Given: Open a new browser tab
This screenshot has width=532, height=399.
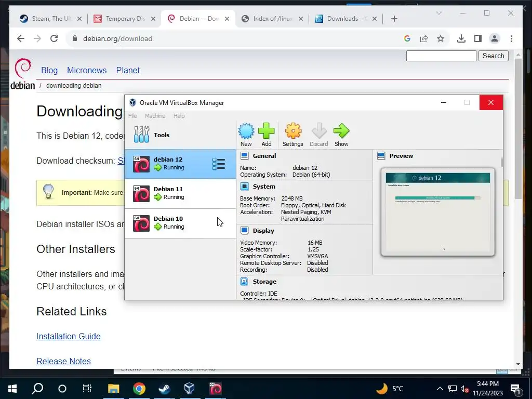Looking at the screenshot, I should 394,19.
